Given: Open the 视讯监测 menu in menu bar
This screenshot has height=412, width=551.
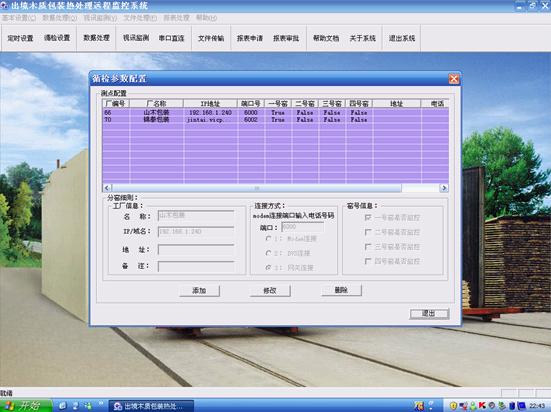Looking at the screenshot, I should coord(100,18).
